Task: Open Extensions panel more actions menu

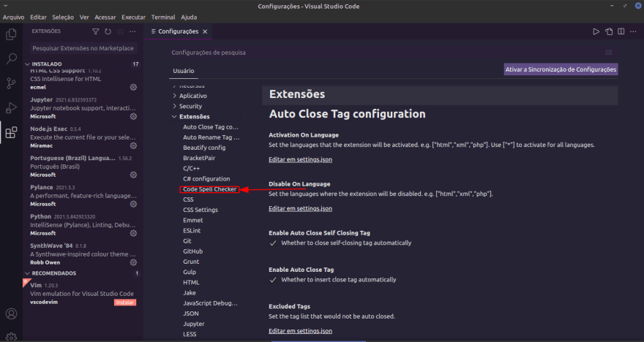Action: tap(132, 31)
